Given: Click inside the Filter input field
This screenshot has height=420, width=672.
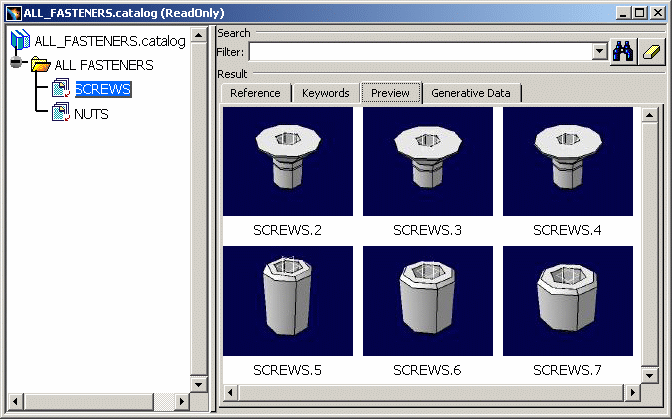Looking at the screenshot, I should coord(420,52).
